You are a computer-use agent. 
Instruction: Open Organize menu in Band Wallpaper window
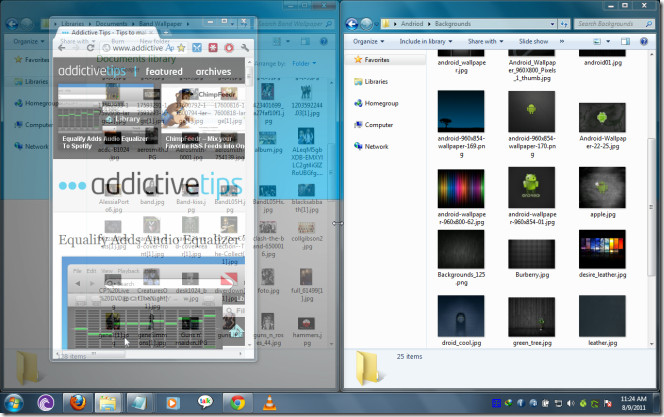pyautogui.click(x=28, y=41)
